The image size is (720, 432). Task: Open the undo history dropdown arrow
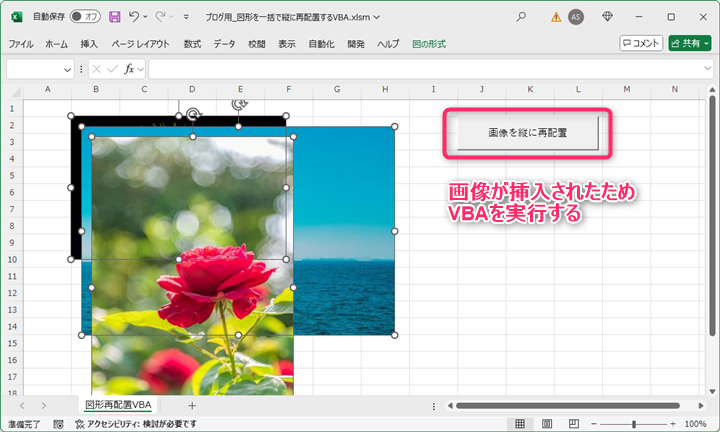pyautogui.click(x=146, y=17)
